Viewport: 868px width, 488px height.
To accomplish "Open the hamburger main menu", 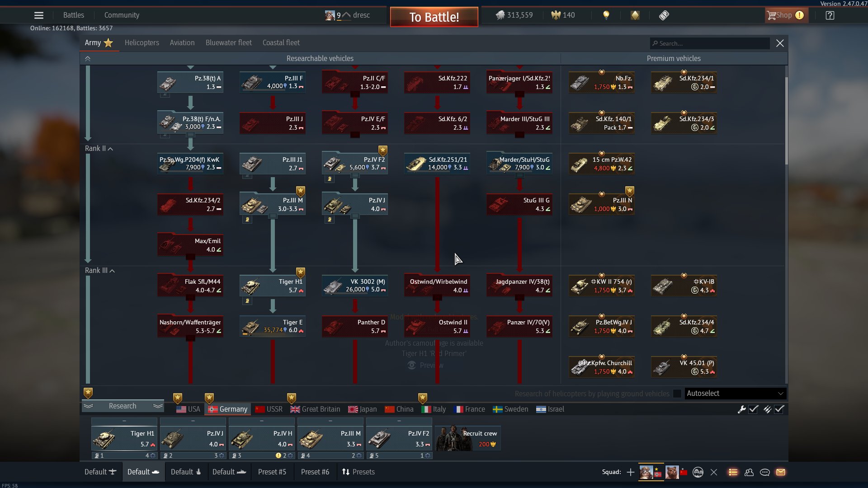I will coord(39,15).
